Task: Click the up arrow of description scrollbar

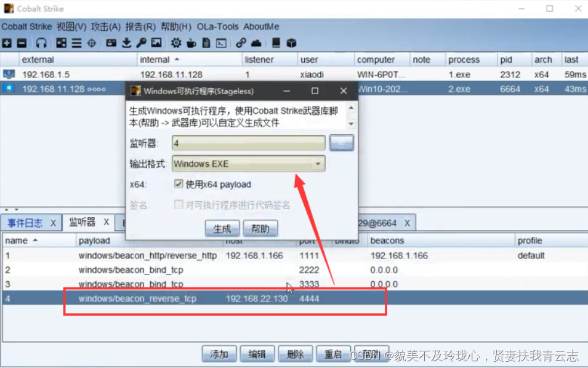Action: 351,108
